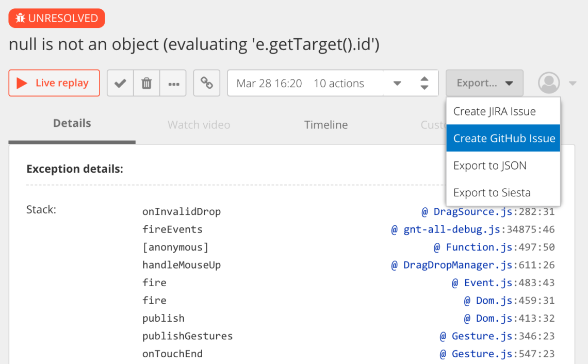Open the DragDropManager.js source link
Image resolution: width=588 pixels, height=364 pixels.
tap(458, 265)
